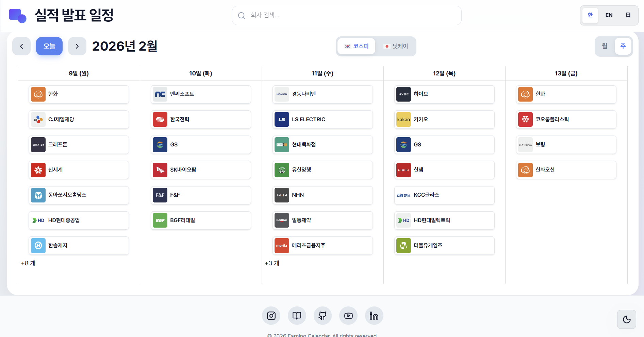This screenshot has height=337, width=644.
Task: Click the BGF리테일 green logo
Action: point(160,220)
